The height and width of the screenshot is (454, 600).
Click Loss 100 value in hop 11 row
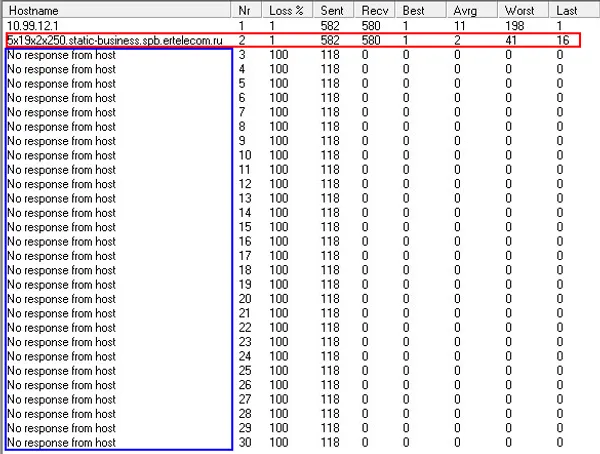click(x=279, y=170)
